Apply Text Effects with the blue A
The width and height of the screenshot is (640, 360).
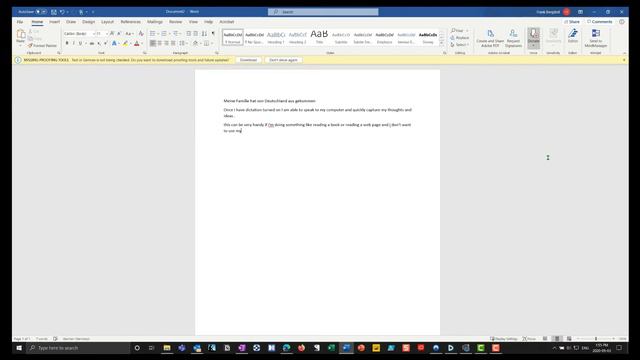[114, 43]
